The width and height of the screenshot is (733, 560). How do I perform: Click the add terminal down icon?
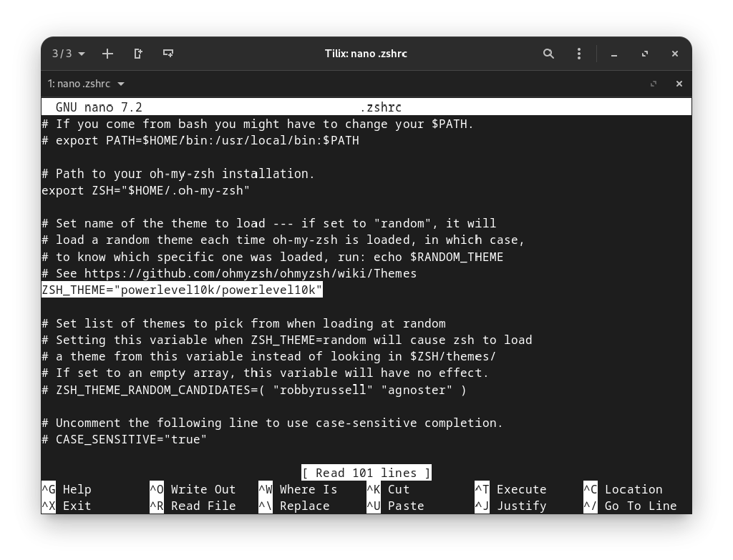pos(168,54)
